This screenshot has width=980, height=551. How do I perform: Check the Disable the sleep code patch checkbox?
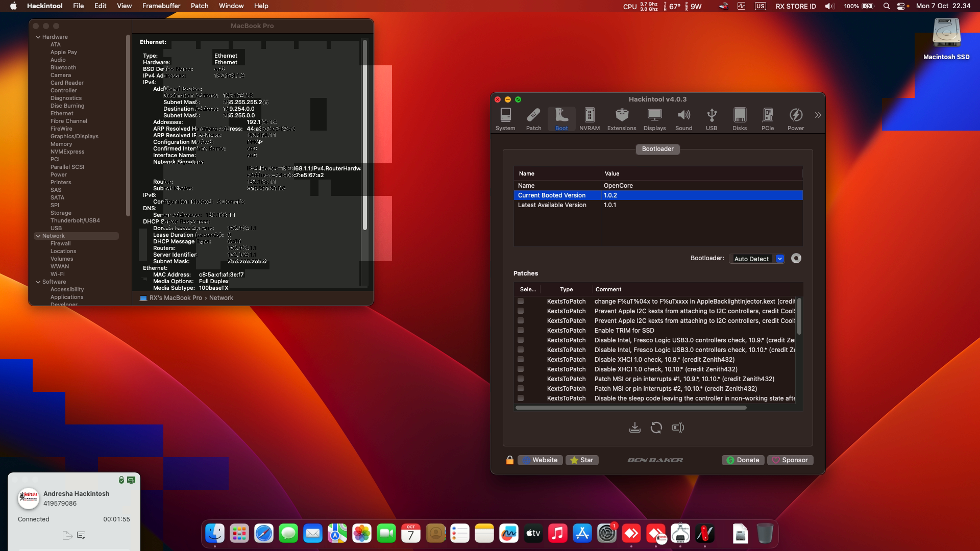521,398
